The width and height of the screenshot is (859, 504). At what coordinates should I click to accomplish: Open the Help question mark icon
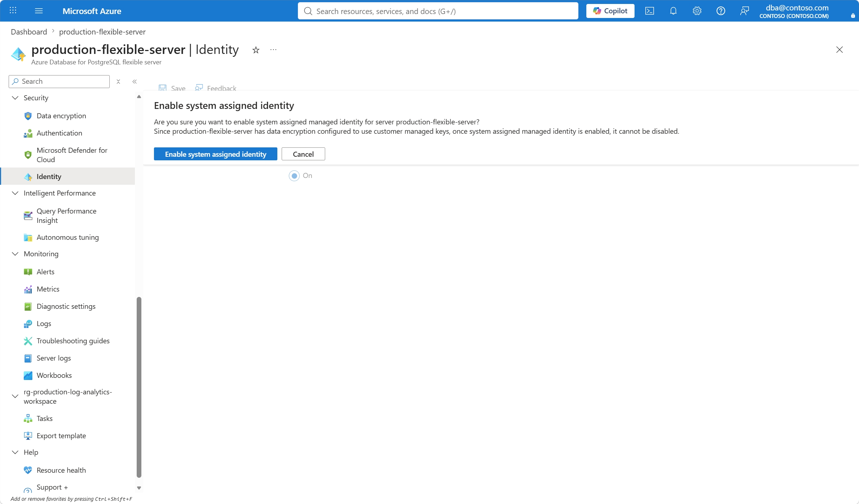pyautogui.click(x=721, y=11)
